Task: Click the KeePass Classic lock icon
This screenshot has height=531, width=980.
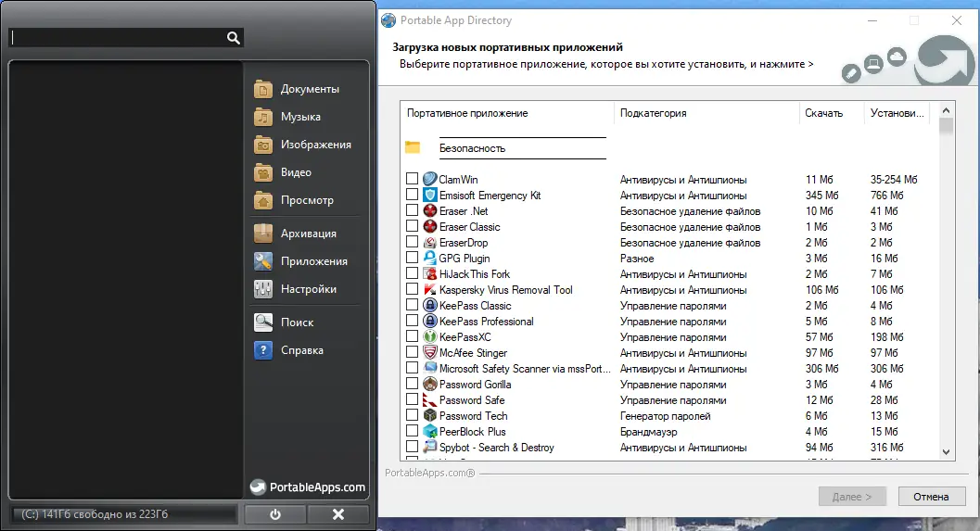Action: point(430,305)
